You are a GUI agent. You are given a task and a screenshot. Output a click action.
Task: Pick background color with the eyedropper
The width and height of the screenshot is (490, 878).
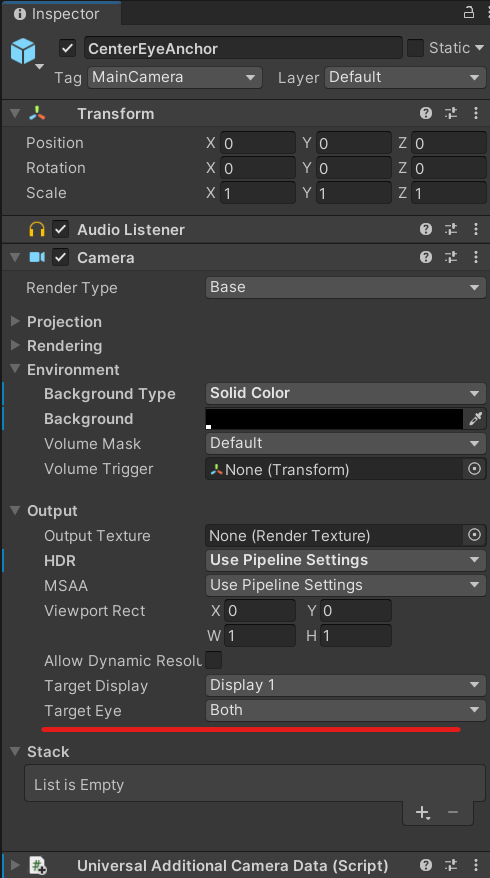[x=475, y=418]
